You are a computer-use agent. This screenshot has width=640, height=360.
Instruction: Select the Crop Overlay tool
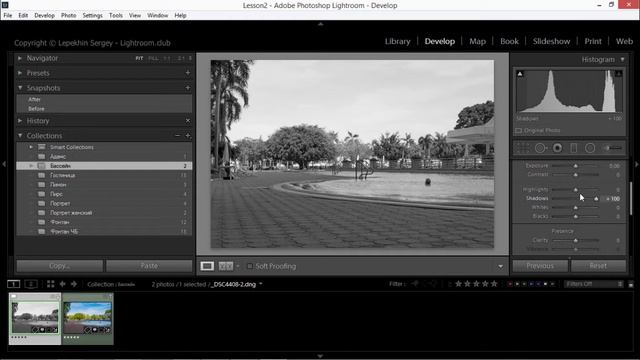(x=523, y=148)
